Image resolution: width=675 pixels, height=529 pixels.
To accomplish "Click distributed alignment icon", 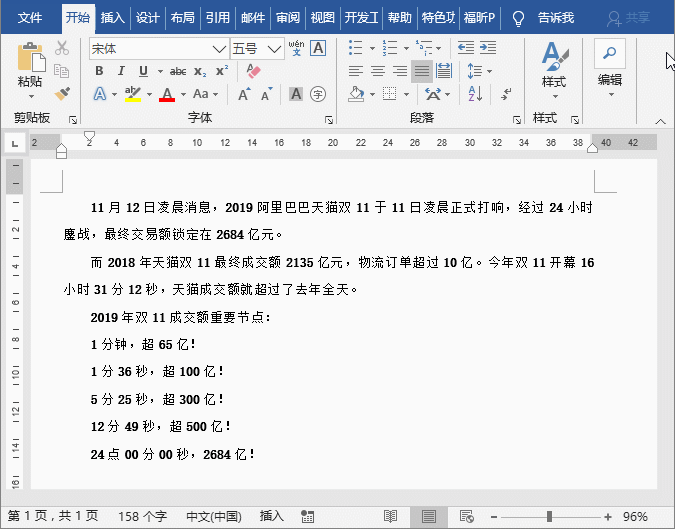I will pos(443,71).
